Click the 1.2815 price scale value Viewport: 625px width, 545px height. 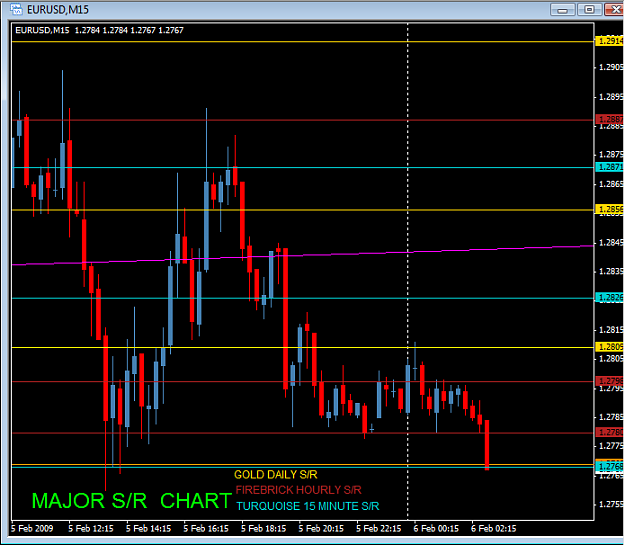(x=611, y=330)
